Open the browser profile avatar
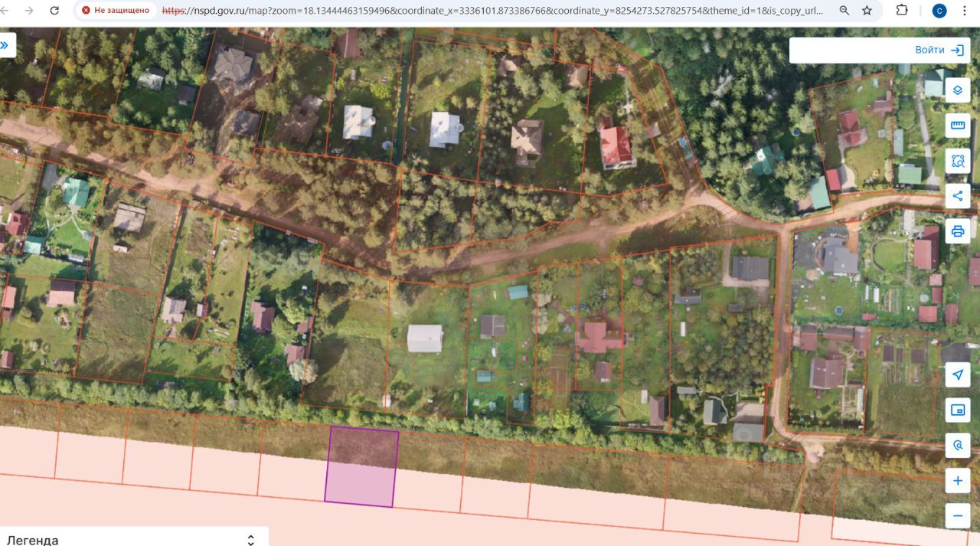 tap(939, 11)
